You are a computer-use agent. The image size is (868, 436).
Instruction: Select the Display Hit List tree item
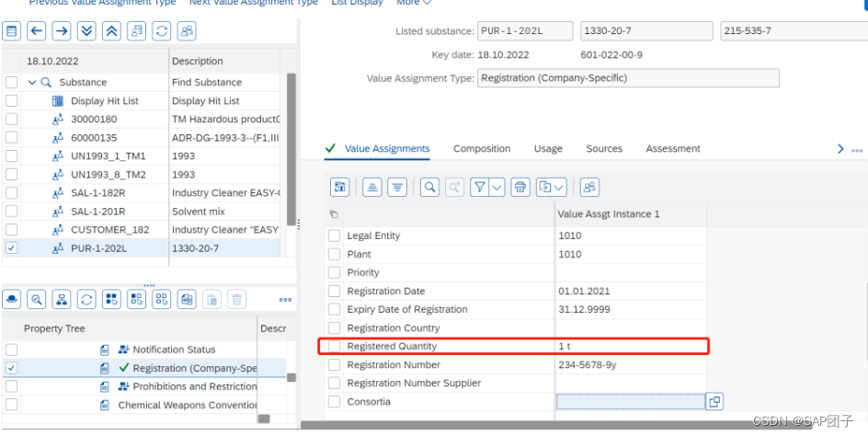coord(105,101)
